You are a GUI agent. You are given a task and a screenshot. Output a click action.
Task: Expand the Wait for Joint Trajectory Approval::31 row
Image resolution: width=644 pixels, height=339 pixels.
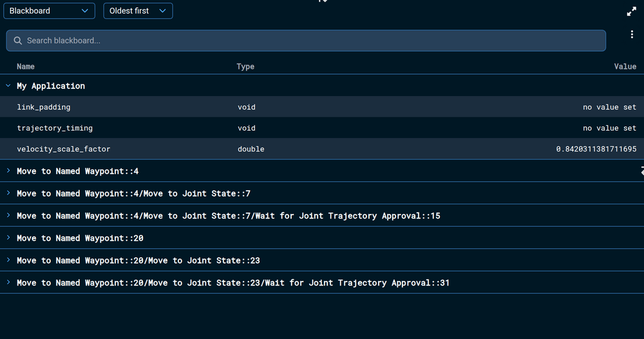point(8,282)
